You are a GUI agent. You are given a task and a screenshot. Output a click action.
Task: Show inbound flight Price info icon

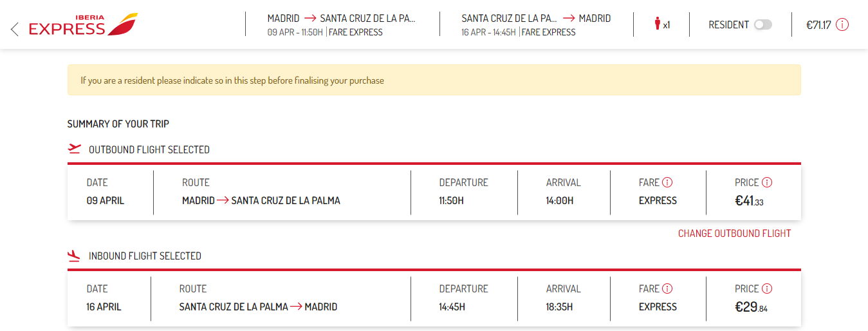[x=767, y=288]
